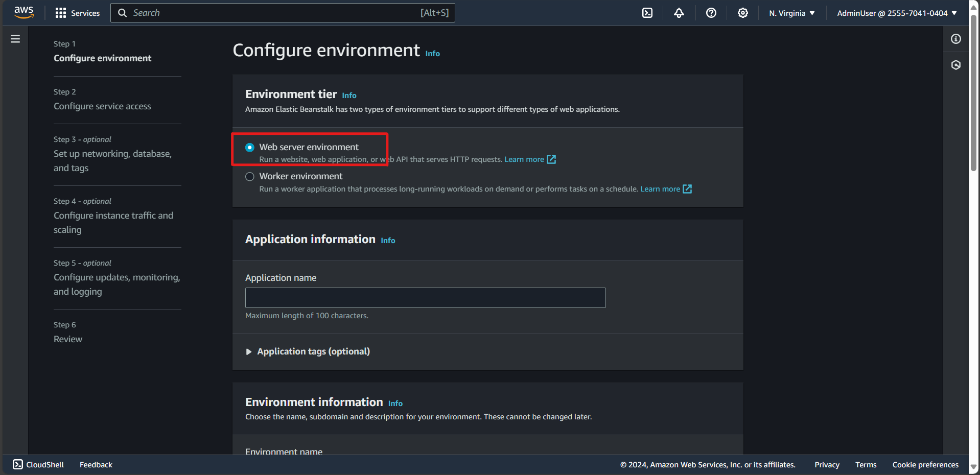Open the Terms footer link

(x=866, y=465)
